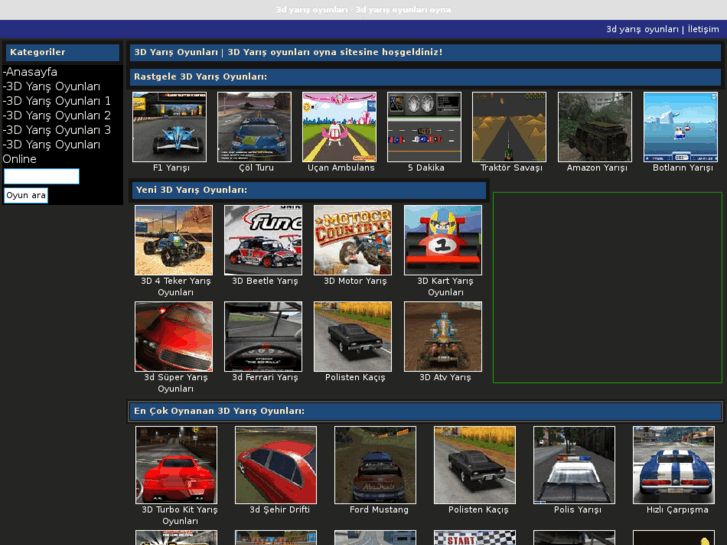The width and height of the screenshot is (727, 545).
Task: Open 3D Yarış Oyunları 1 category
Action: click(x=57, y=101)
